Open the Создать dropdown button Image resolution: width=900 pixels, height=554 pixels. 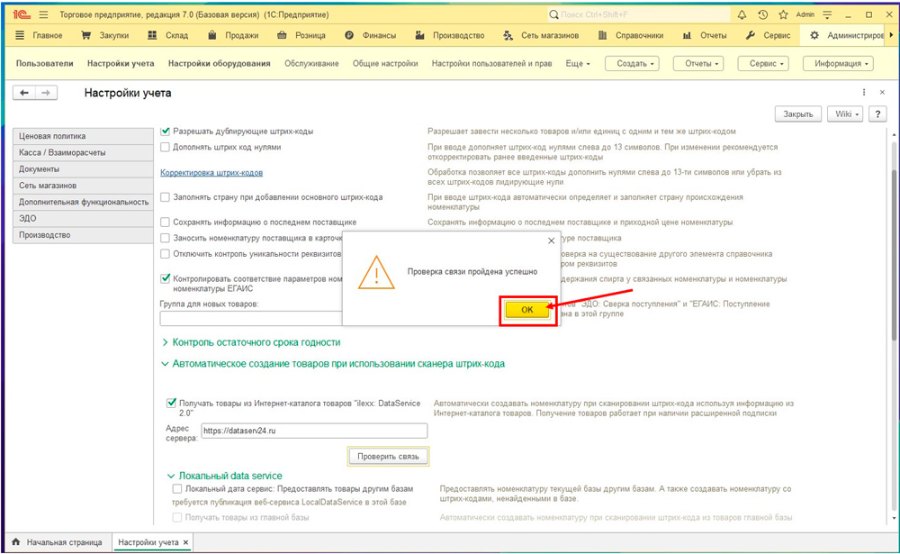click(632, 64)
